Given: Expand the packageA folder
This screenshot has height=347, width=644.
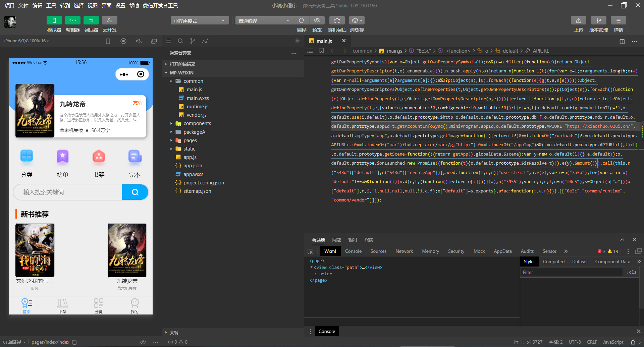Looking at the screenshot, I should coord(233,132).
